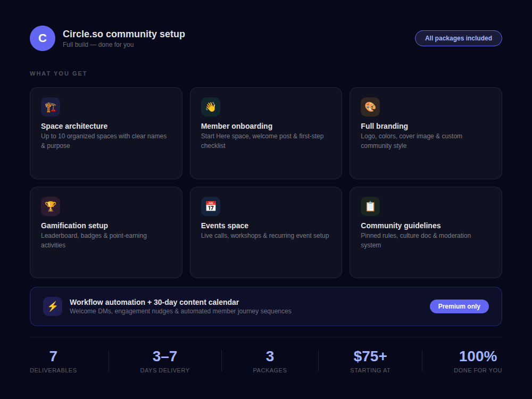Select the Circle.so community setup heading
The width and height of the screenshot is (532, 399).
(124, 34)
